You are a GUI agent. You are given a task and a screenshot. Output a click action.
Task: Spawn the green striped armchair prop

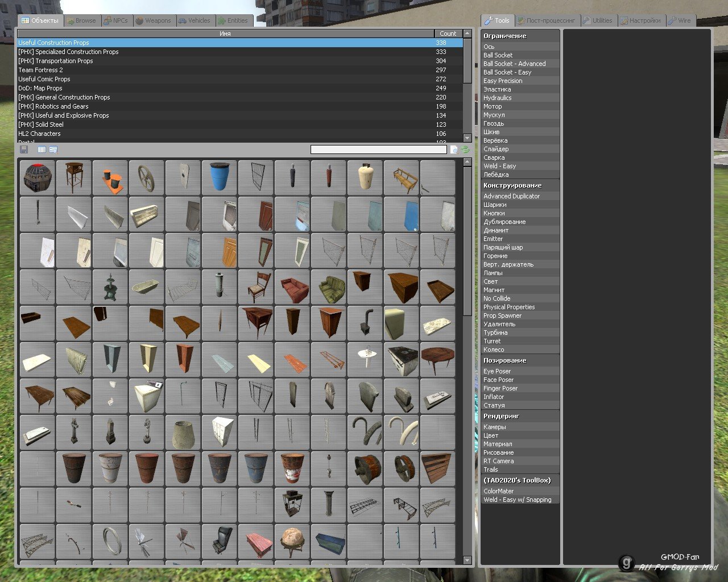(x=328, y=287)
